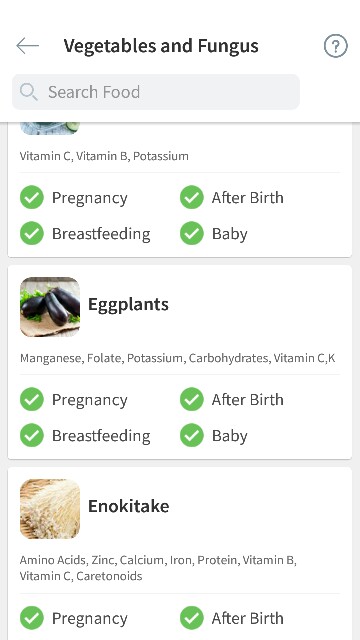
Task: Open the Eggplants photo thumbnail
Action: pyautogui.click(x=50, y=307)
